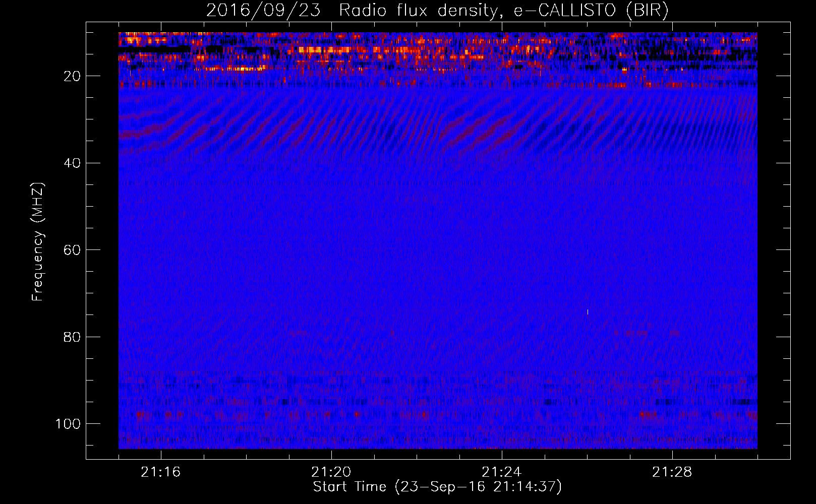Click the '100' frequency tick label
Viewport: 816px width, 504px height.
(68, 424)
